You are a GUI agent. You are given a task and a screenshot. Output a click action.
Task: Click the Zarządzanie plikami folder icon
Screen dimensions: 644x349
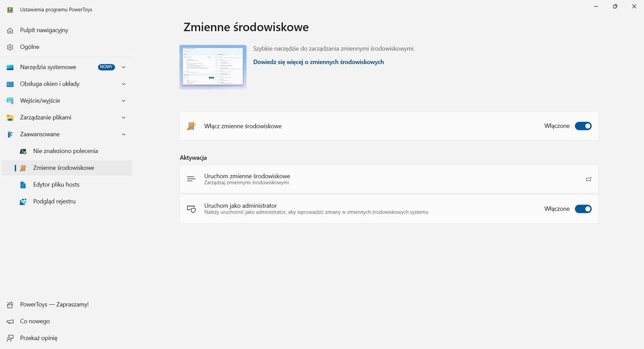(10, 117)
